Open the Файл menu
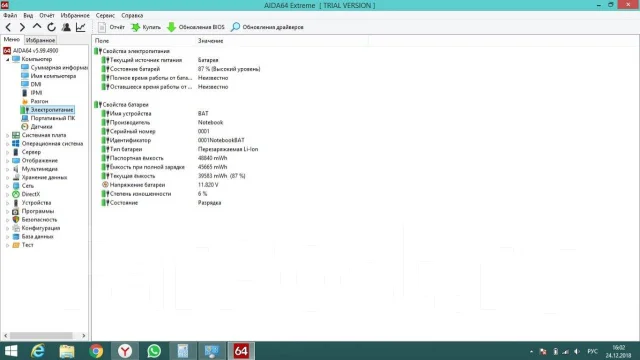This screenshot has height=360, width=640. 10,16
